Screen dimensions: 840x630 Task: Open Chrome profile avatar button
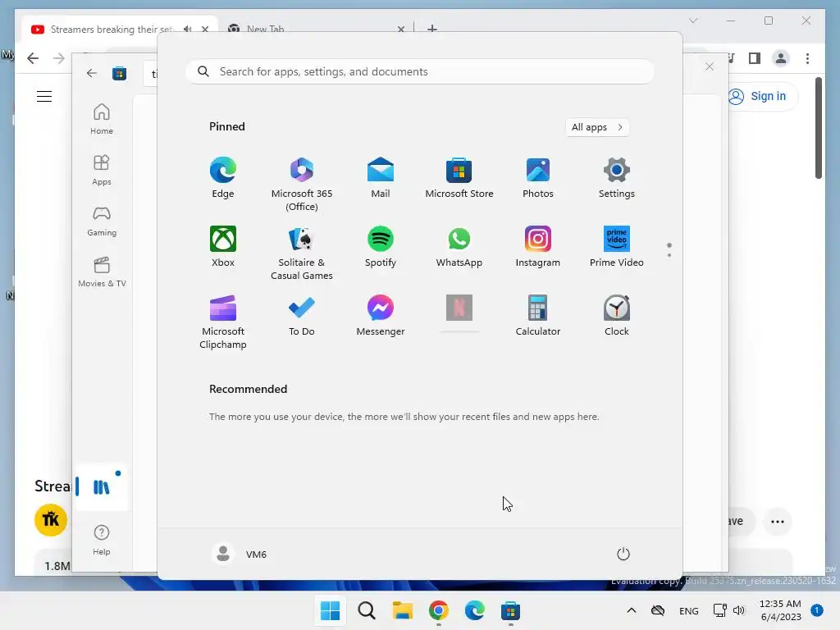781,58
